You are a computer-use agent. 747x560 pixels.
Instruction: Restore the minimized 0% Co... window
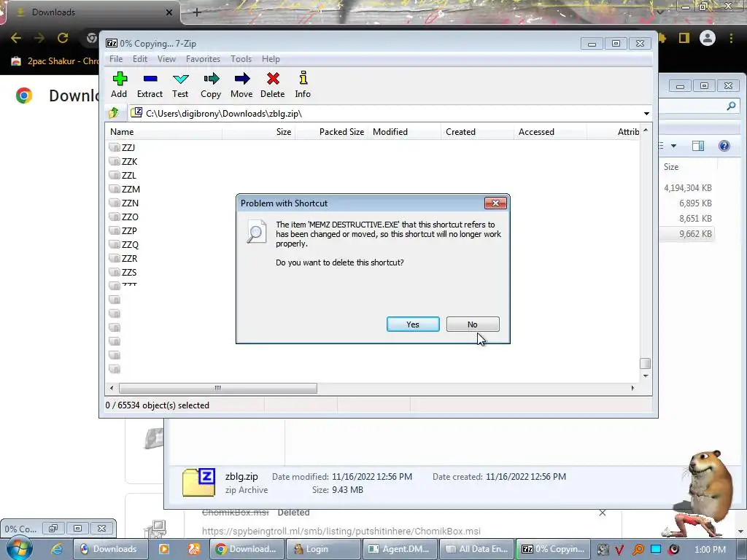(x=53, y=528)
